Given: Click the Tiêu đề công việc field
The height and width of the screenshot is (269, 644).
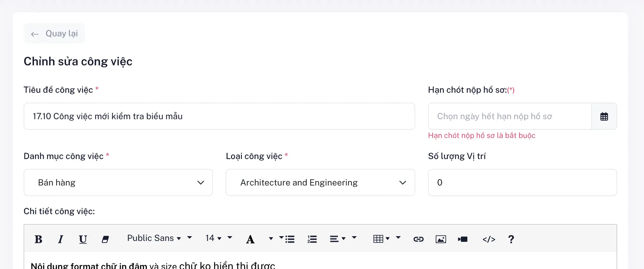Looking at the screenshot, I should click(x=219, y=116).
